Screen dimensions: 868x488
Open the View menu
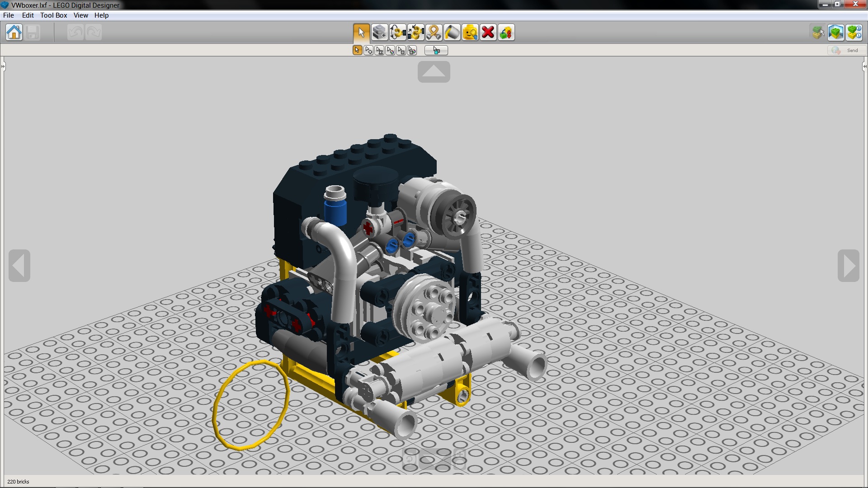click(81, 15)
